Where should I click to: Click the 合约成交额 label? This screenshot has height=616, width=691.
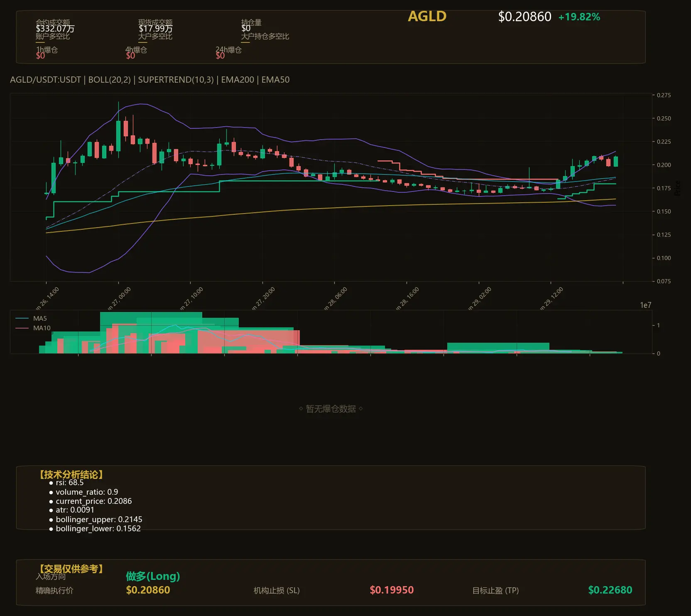(53, 22)
